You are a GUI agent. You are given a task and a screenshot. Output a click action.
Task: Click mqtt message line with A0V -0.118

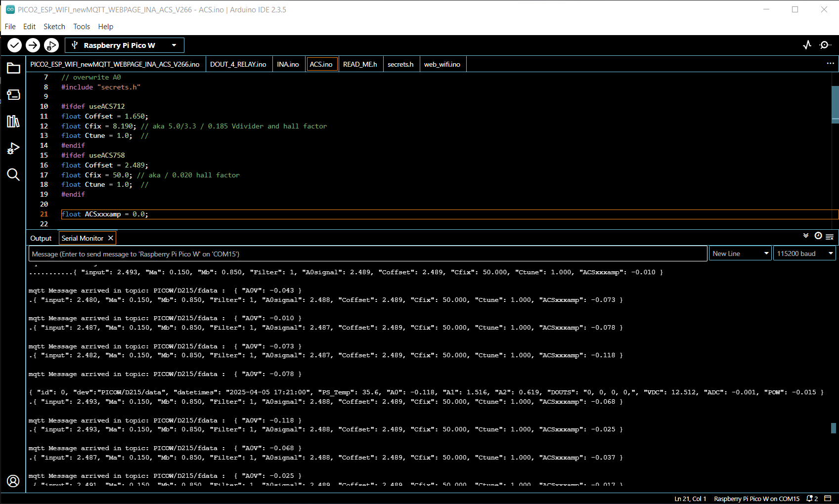point(165,420)
